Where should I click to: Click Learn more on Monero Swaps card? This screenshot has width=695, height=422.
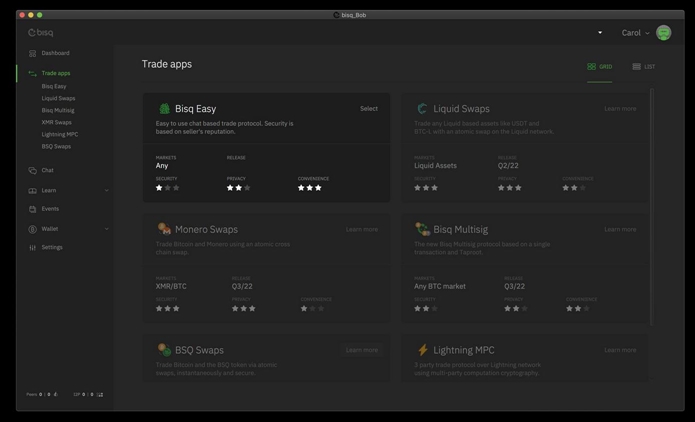(x=362, y=229)
